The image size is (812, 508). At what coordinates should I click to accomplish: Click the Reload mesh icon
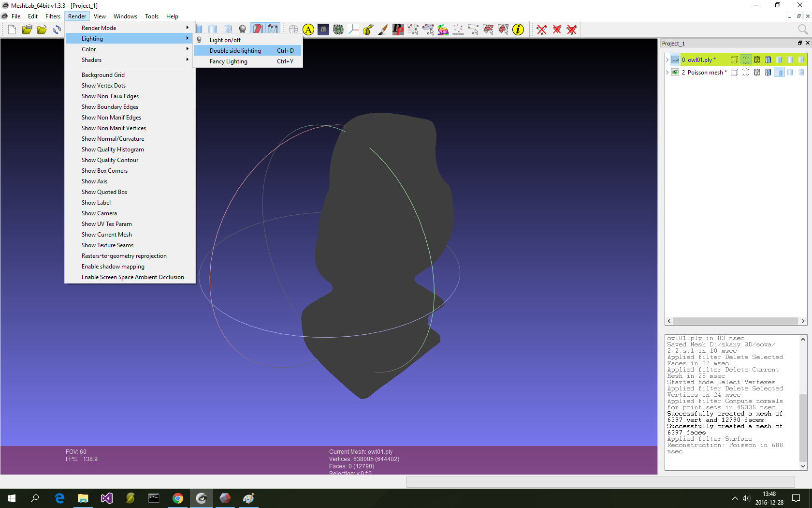(57, 30)
